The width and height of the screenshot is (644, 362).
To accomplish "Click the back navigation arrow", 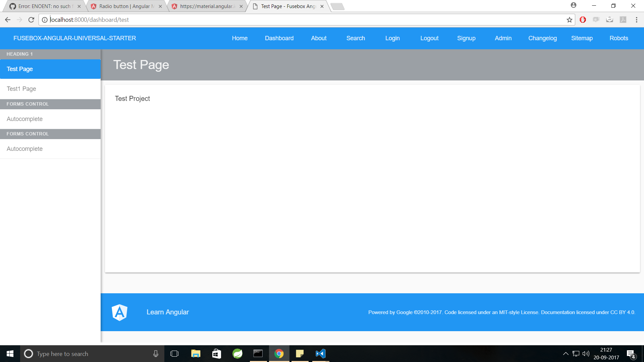I will 8,20.
